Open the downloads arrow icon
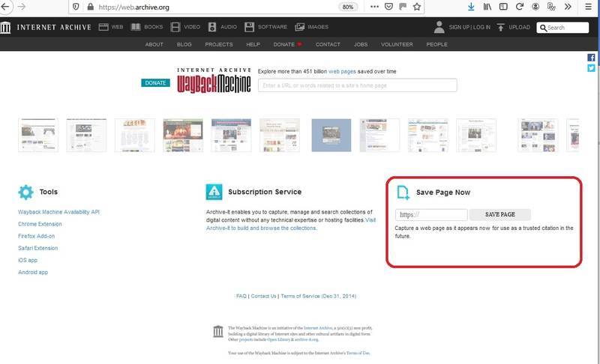Viewport: 600px width, 364px height. tap(471, 7)
